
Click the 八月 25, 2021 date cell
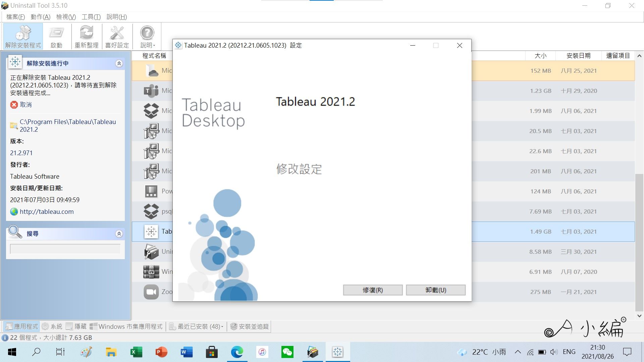click(579, 71)
